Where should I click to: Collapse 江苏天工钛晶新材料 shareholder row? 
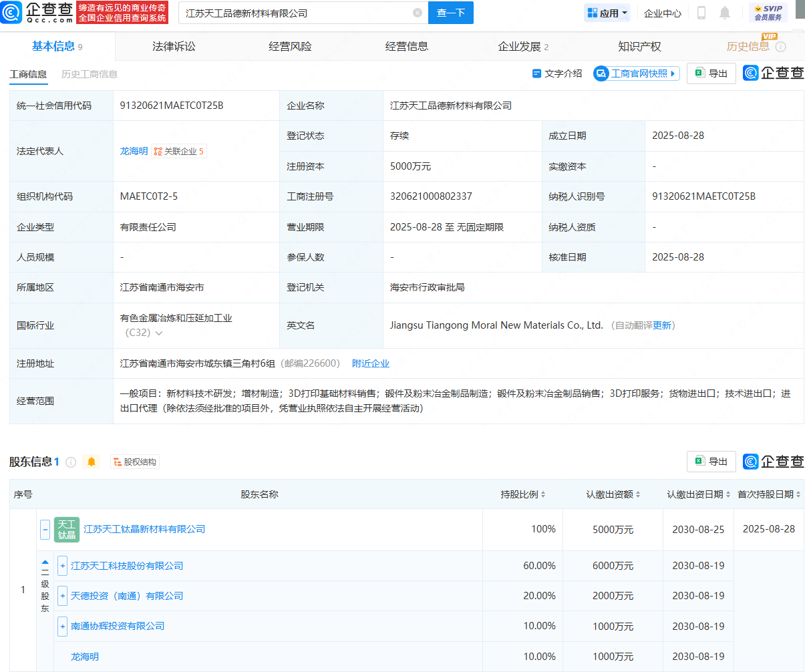45,530
